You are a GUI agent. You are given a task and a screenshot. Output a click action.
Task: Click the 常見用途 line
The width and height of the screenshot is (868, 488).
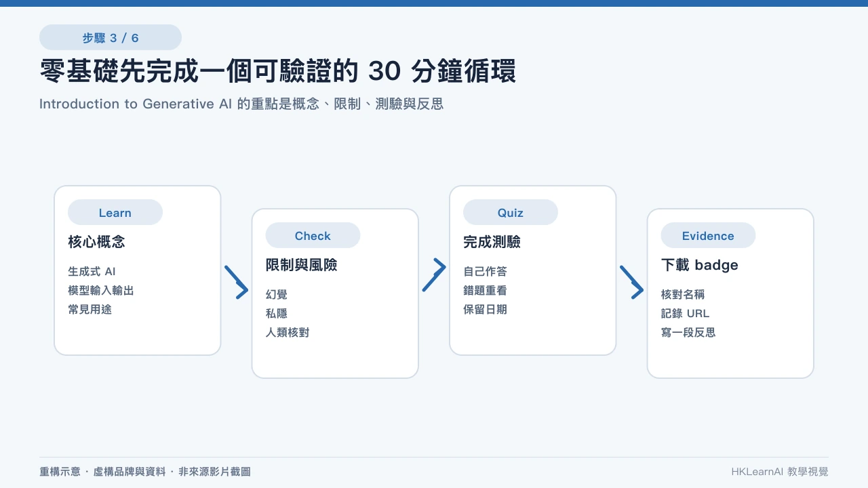90,309
